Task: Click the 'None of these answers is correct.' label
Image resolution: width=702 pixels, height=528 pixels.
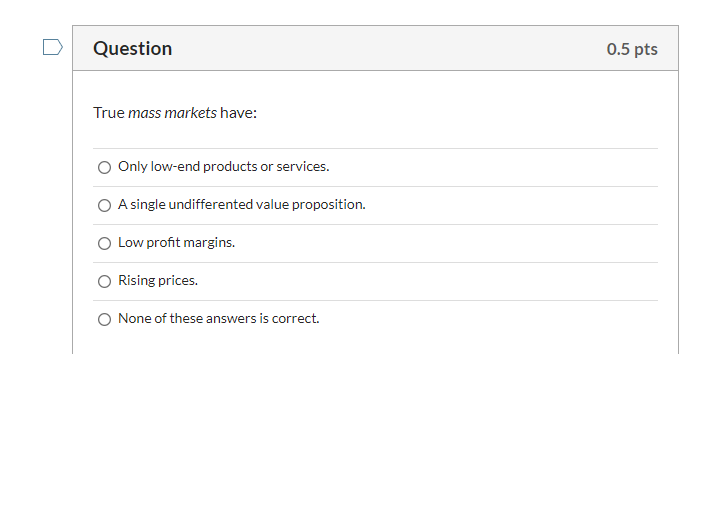Action: coord(218,318)
